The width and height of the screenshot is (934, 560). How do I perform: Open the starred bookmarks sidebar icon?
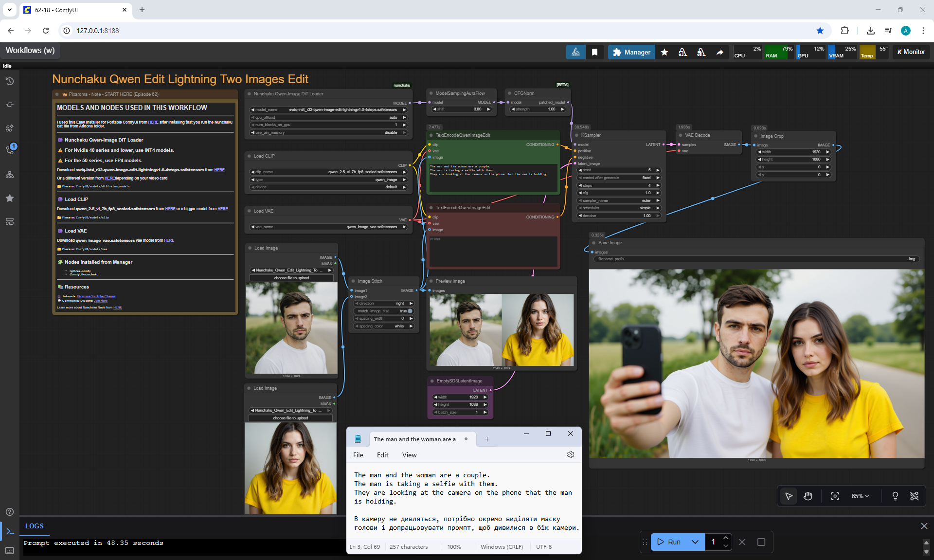click(10, 198)
